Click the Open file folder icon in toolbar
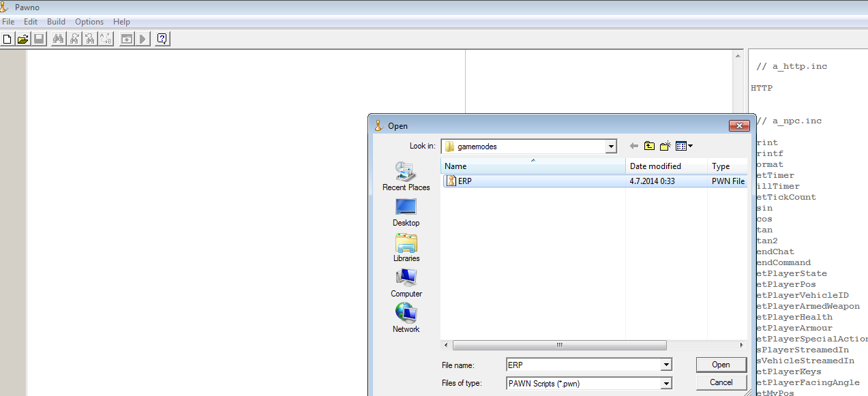Screen dimensions: 868x396 pos(23,39)
